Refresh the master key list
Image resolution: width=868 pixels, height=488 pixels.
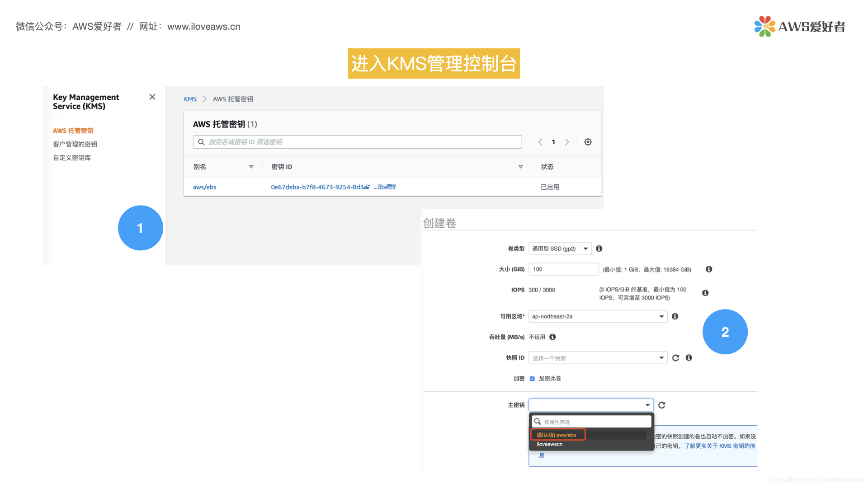click(x=662, y=405)
